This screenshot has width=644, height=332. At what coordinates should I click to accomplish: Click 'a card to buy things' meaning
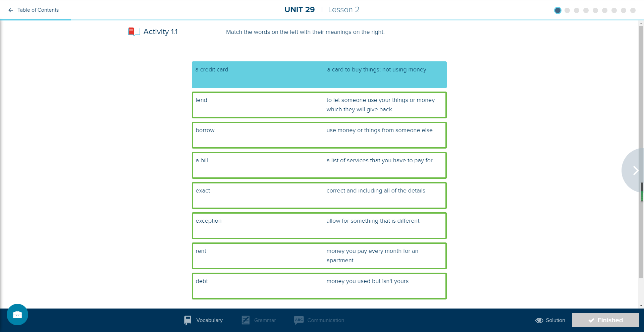click(x=377, y=69)
